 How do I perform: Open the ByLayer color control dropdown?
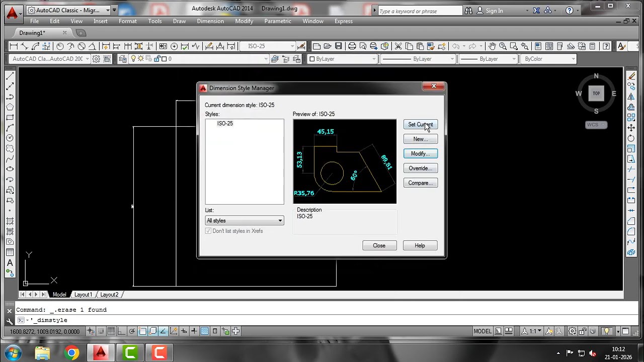click(x=342, y=59)
